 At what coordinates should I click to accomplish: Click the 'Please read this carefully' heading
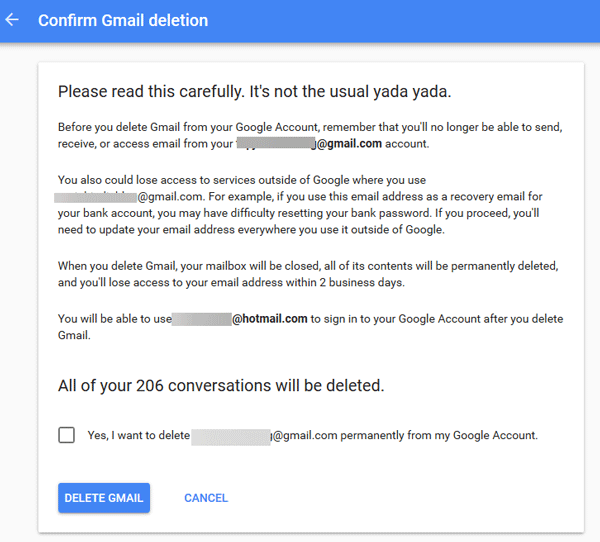[x=254, y=91]
